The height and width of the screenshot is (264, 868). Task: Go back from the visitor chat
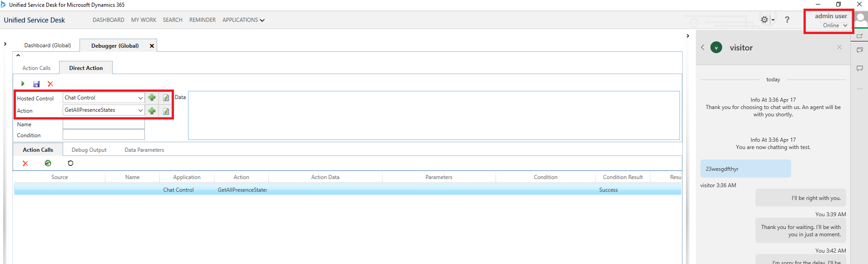pos(703,47)
